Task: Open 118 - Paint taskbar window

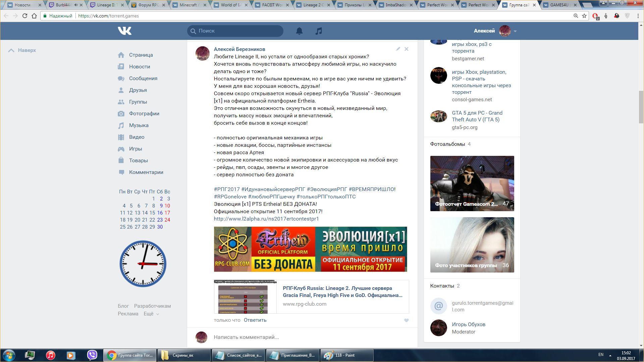Action: pyautogui.click(x=347, y=355)
